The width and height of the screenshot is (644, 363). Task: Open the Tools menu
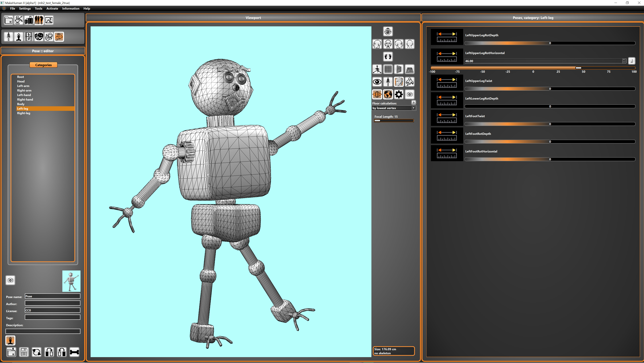pos(38,9)
